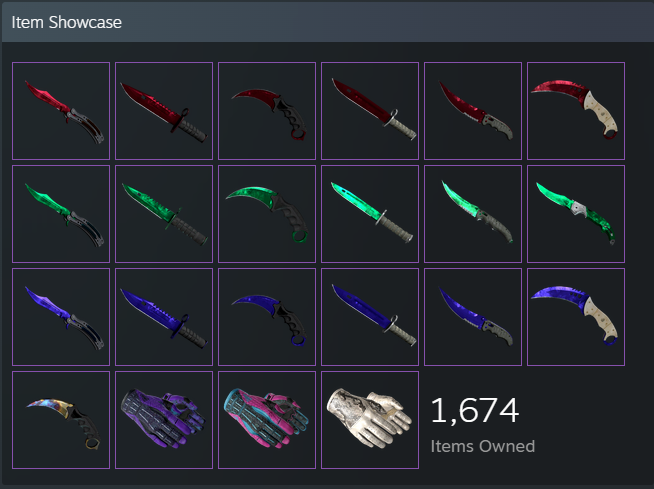This screenshot has width=654, height=489.
Task: Open the 1,674 Items Owned link
Action: pos(483,424)
